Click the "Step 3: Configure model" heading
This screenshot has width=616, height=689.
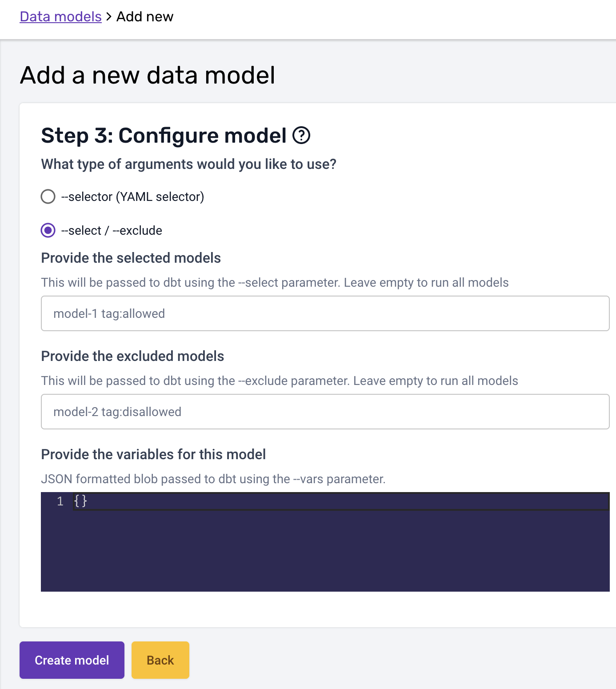(164, 135)
